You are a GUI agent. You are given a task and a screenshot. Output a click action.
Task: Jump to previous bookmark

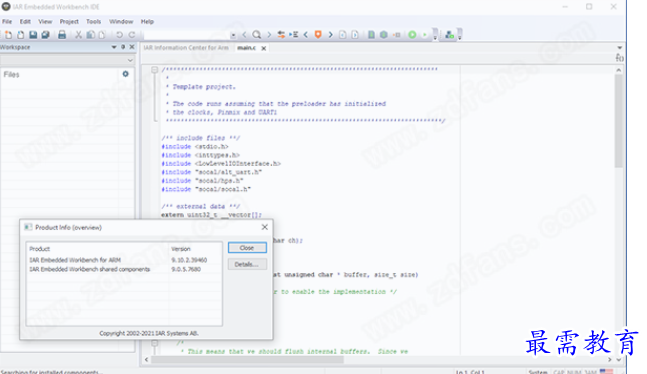[306, 35]
